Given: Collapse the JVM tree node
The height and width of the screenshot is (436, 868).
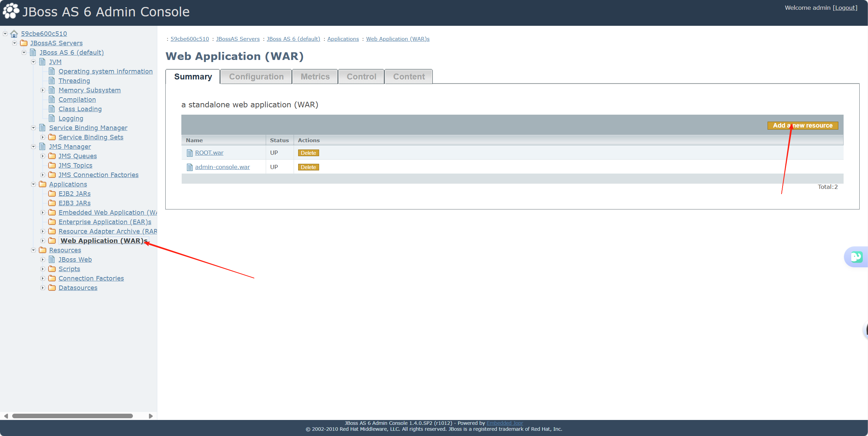Looking at the screenshot, I should coord(33,62).
